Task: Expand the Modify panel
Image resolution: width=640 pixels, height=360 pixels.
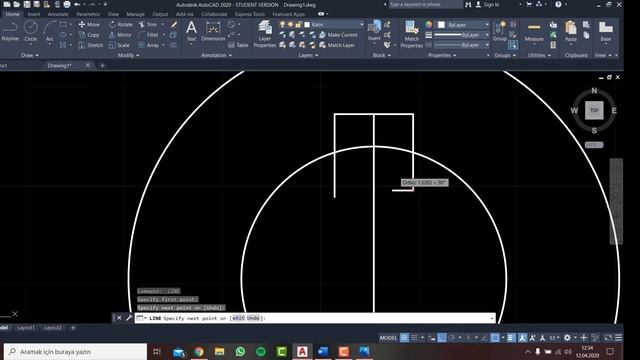Action: 128,55
